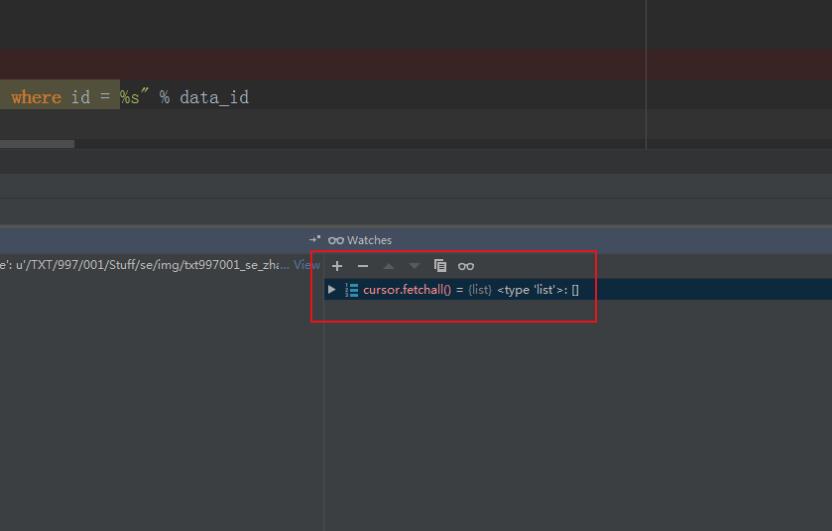Open the Watches panel header tab
Screen dimensions: 832x531
click(369, 240)
